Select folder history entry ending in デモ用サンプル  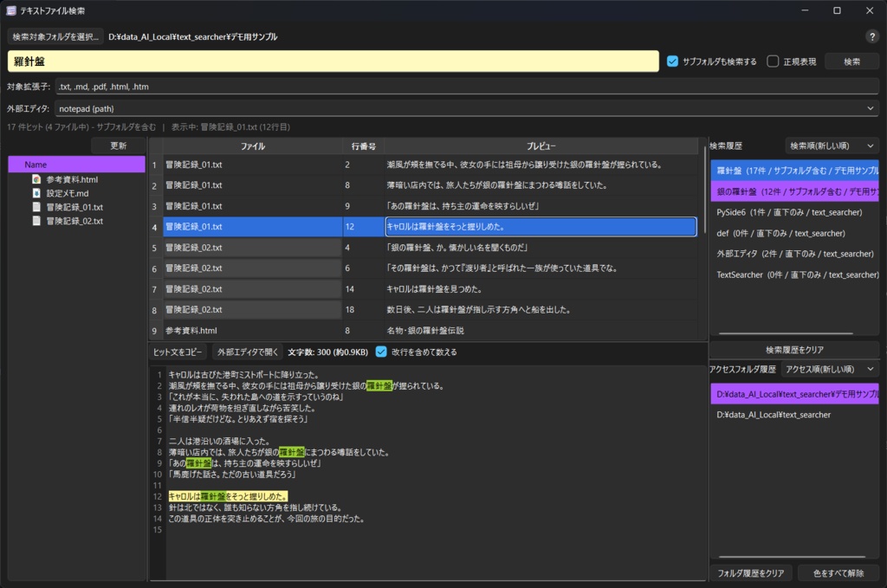pos(795,393)
